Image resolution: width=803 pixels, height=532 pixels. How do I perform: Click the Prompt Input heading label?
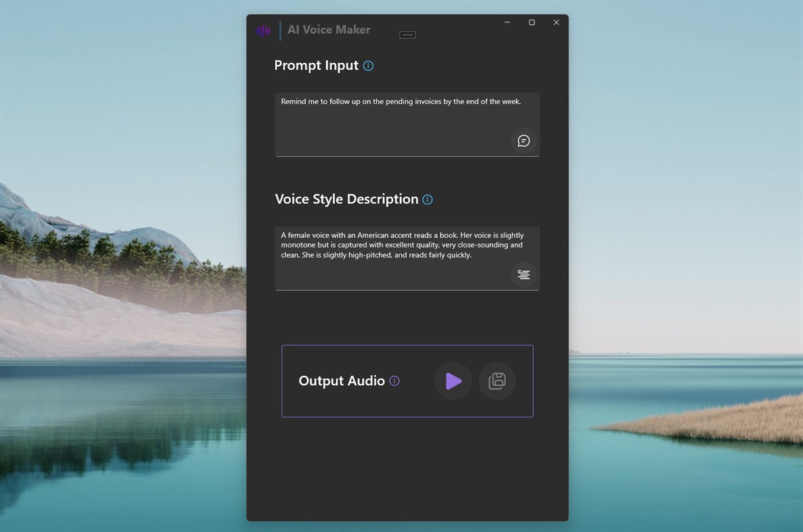315,66
